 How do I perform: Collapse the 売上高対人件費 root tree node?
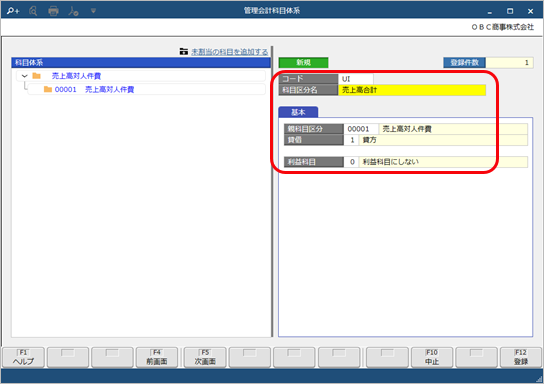(24, 76)
